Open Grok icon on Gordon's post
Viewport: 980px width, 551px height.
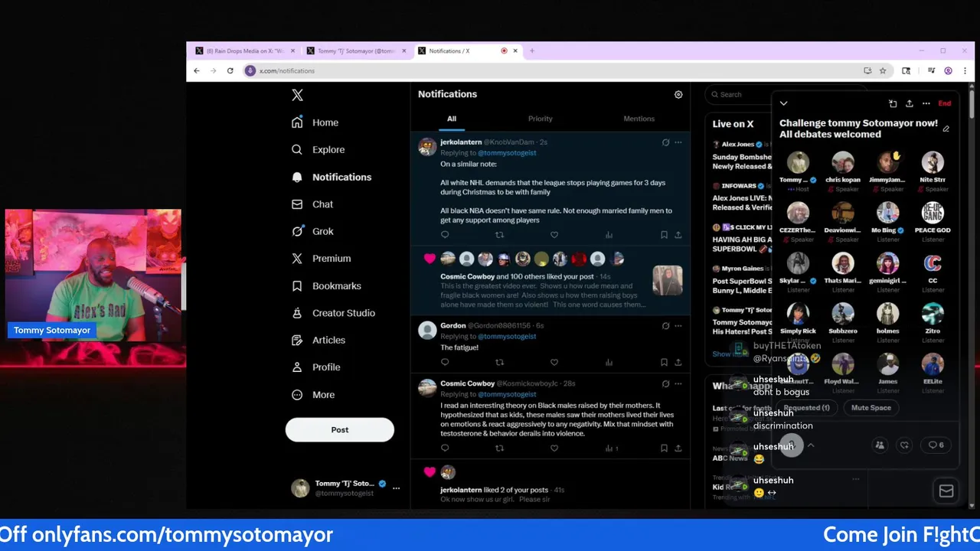(665, 325)
